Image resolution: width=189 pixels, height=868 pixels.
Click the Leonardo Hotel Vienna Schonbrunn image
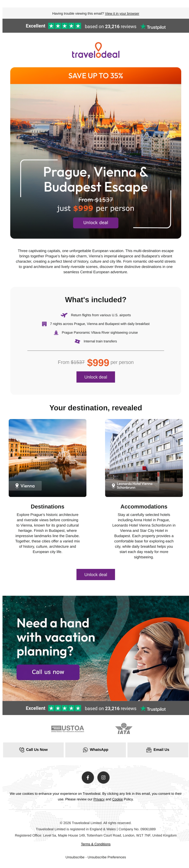tap(144, 458)
